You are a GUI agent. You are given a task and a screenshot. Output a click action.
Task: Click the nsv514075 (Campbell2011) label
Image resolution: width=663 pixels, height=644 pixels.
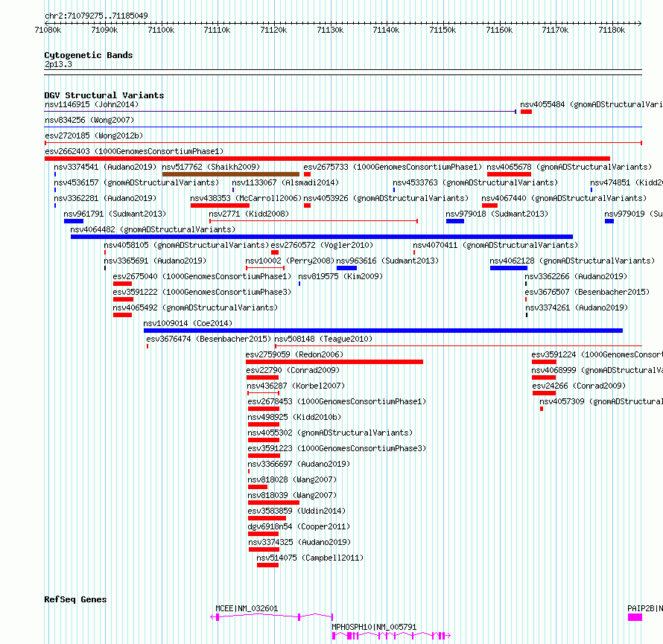[310, 558]
